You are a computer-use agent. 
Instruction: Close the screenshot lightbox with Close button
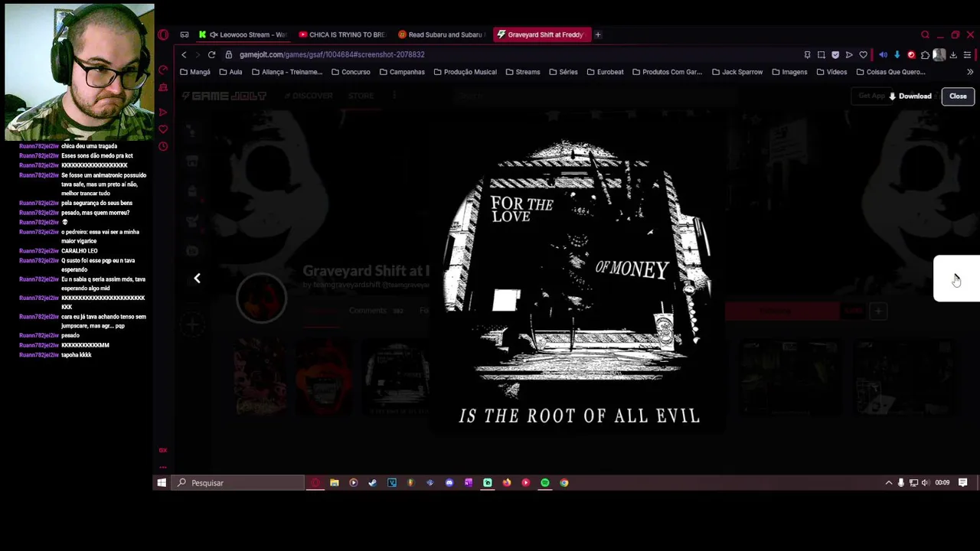point(958,96)
